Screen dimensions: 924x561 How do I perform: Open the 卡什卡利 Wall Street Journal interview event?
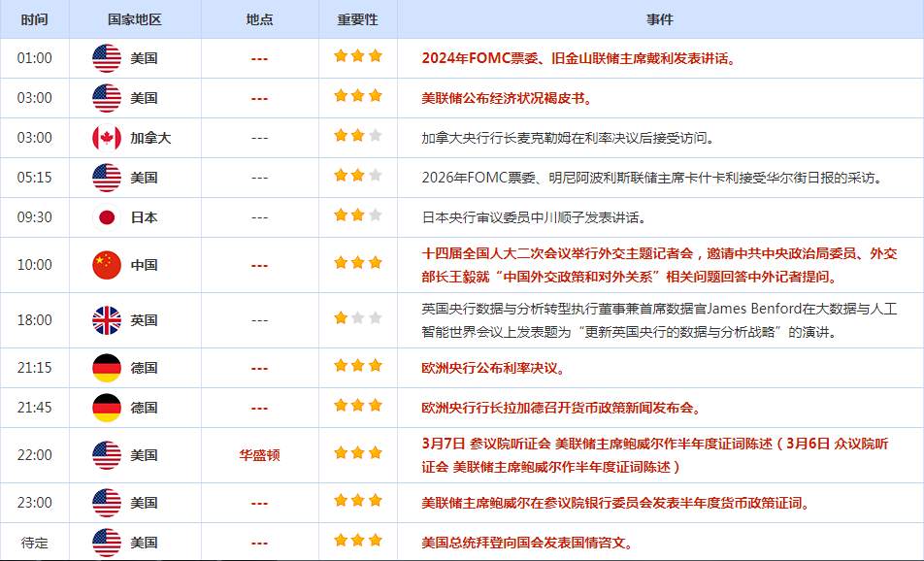click(x=653, y=178)
